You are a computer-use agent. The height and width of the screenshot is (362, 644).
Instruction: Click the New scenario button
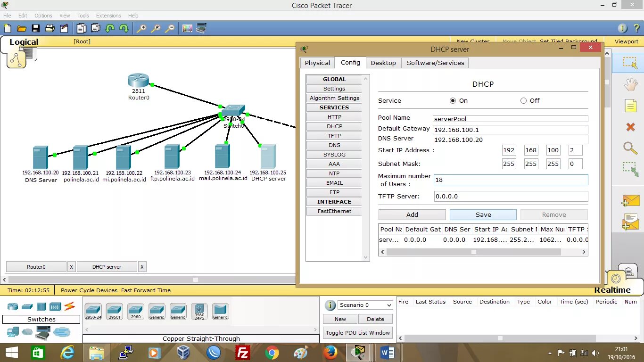(x=340, y=319)
